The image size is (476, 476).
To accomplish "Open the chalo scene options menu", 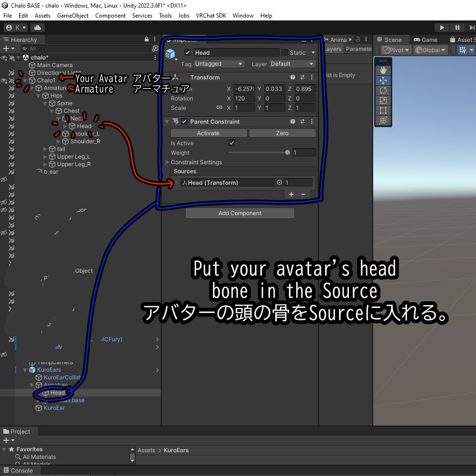I will 155,58.
